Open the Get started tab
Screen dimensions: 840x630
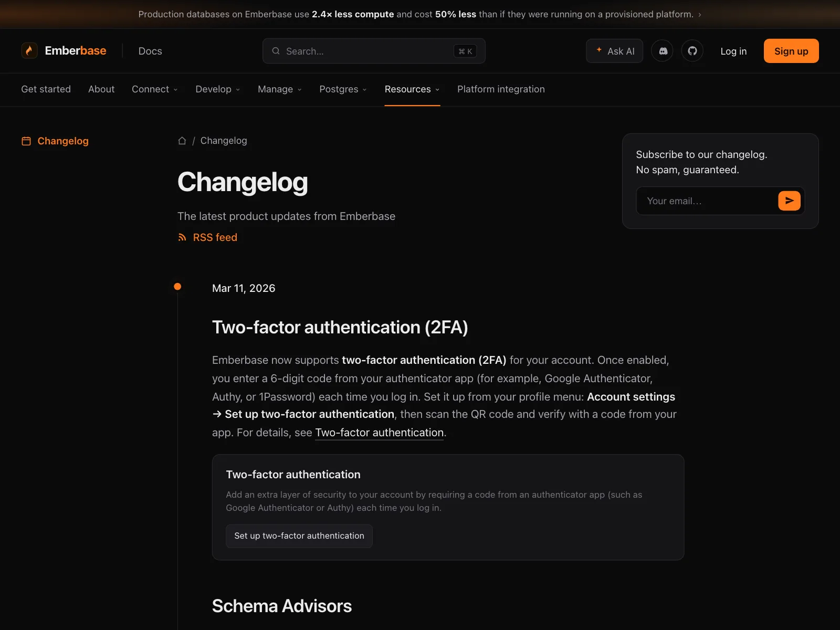[46, 89]
